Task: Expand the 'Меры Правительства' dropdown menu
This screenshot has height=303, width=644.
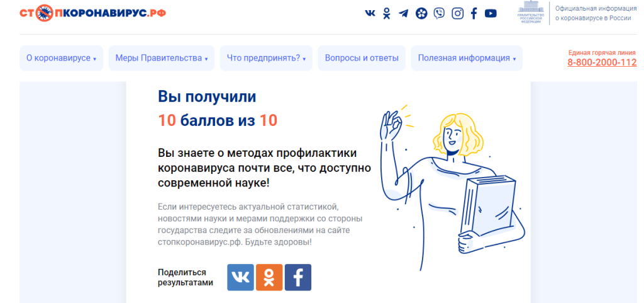Action: click(162, 58)
